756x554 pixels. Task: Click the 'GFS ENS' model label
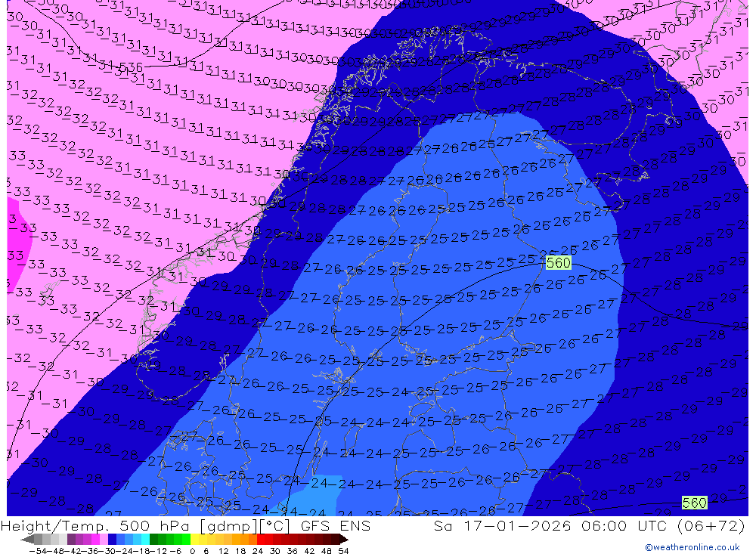(x=336, y=525)
